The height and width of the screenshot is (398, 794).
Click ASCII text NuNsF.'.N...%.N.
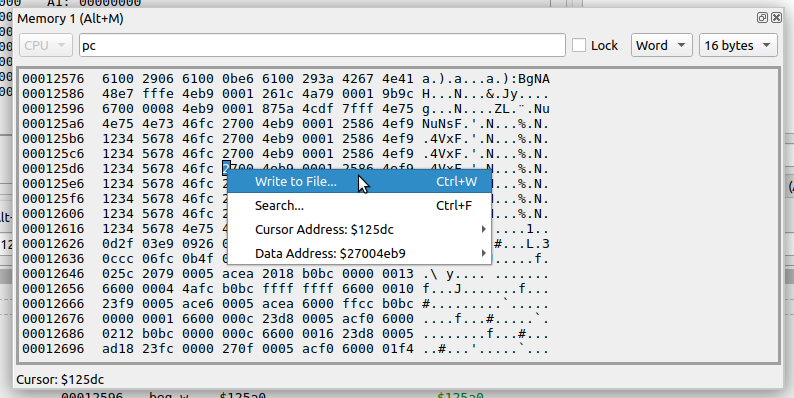pos(486,124)
